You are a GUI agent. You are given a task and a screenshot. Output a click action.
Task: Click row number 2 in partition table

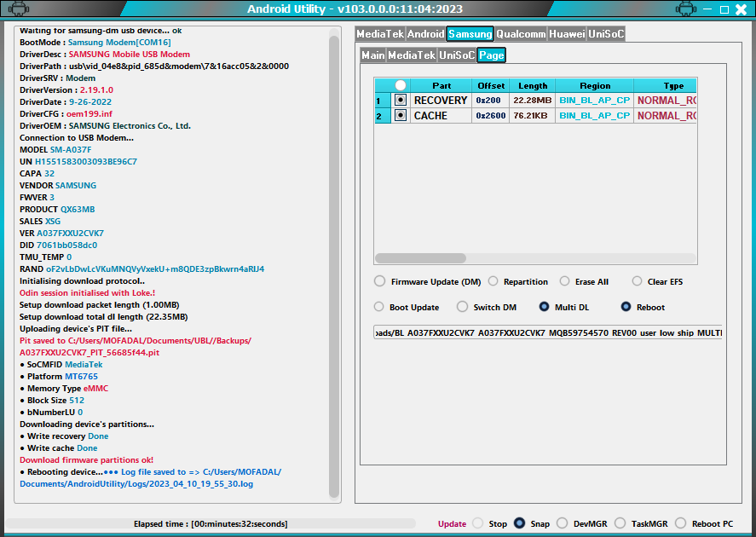[x=383, y=116]
